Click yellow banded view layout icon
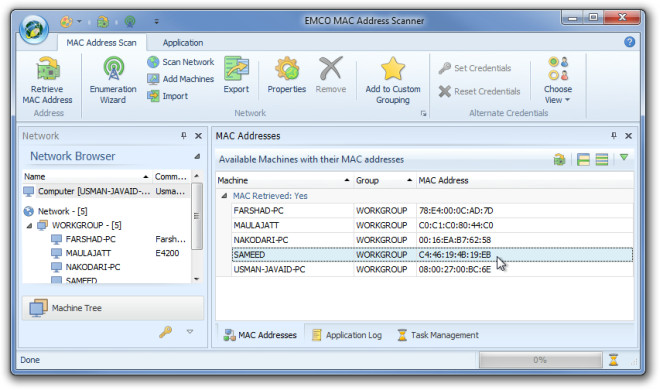 (583, 159)
